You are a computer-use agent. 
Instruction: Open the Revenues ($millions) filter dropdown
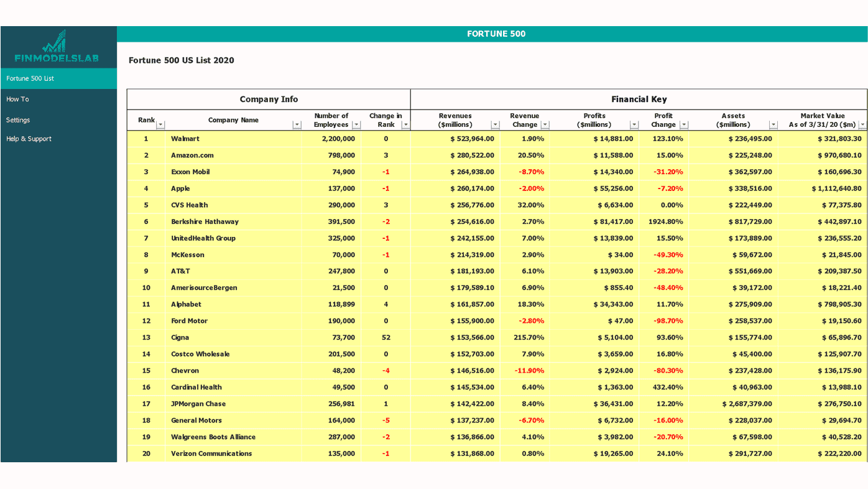[x=495, y=124]
